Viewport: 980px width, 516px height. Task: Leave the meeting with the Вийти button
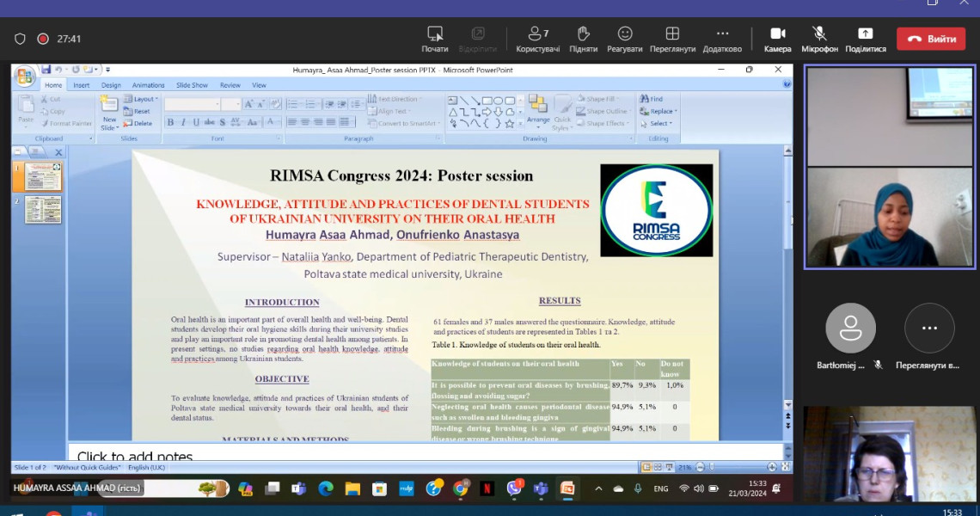tap(931, 39)
